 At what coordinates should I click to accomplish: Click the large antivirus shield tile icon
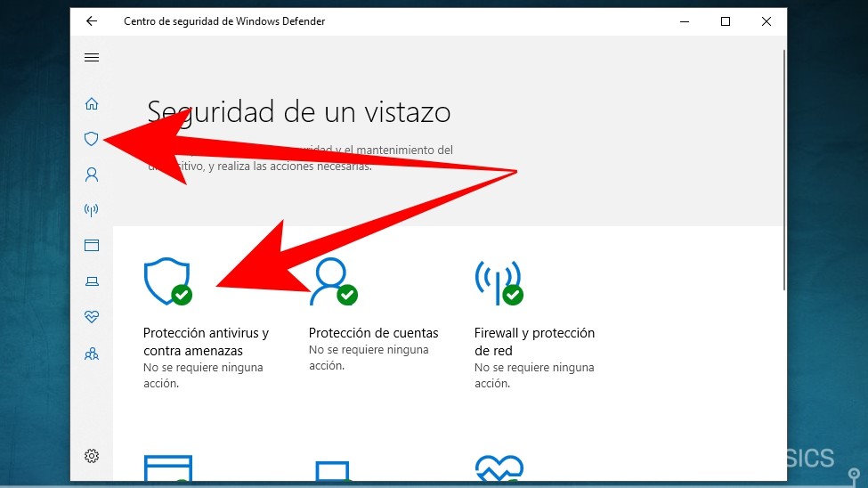(167, 281)
